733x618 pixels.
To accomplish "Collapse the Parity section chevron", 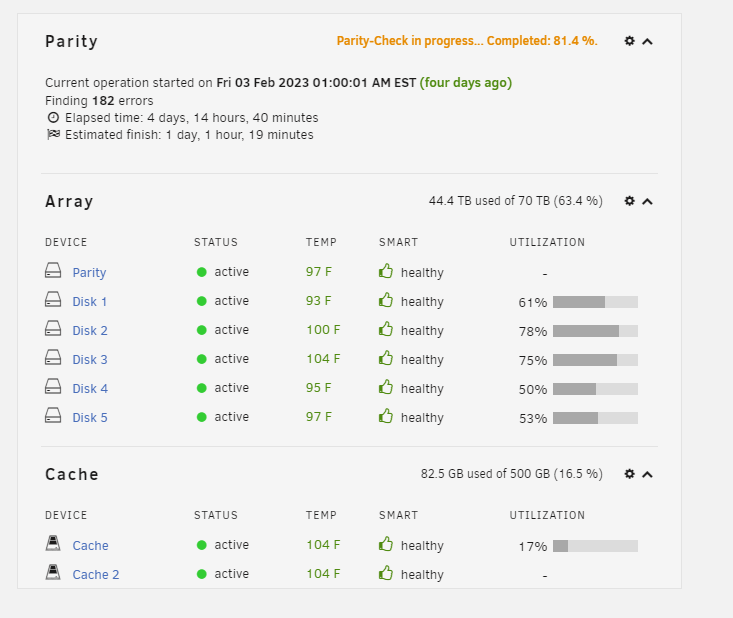I will [x=647, y=42].
